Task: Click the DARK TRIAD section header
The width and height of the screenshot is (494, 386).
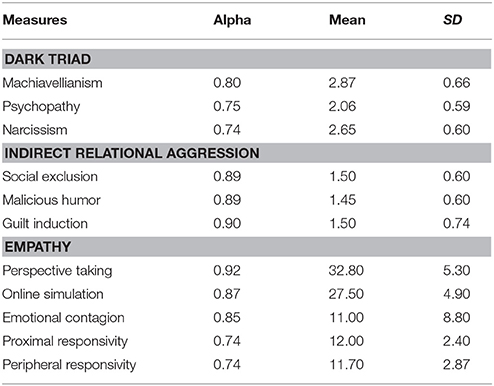Action: tap(247, 59)
